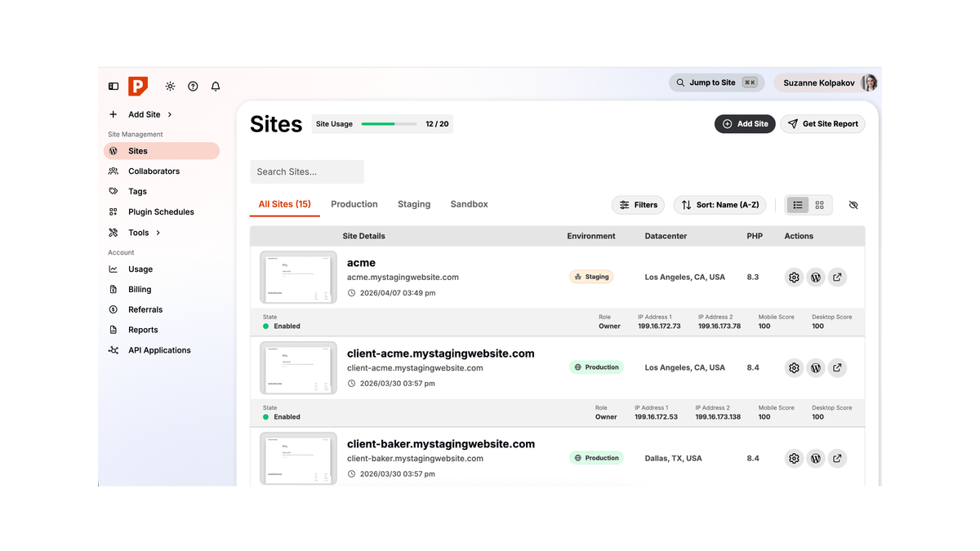This screenshot has height=551, width=980.
Task: Click the Tools wrench icon
Action: click(x=114, y=233)
